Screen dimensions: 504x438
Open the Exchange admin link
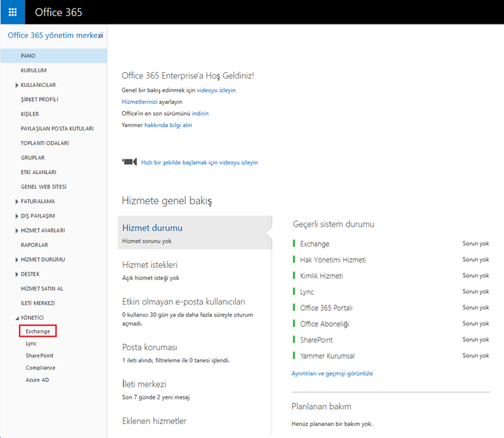(38, 331)
